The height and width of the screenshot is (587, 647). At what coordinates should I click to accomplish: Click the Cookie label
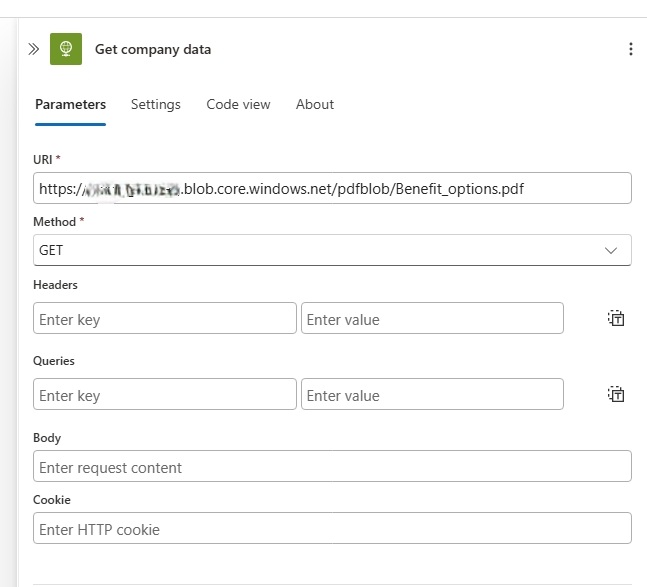(x=52, y=500)
